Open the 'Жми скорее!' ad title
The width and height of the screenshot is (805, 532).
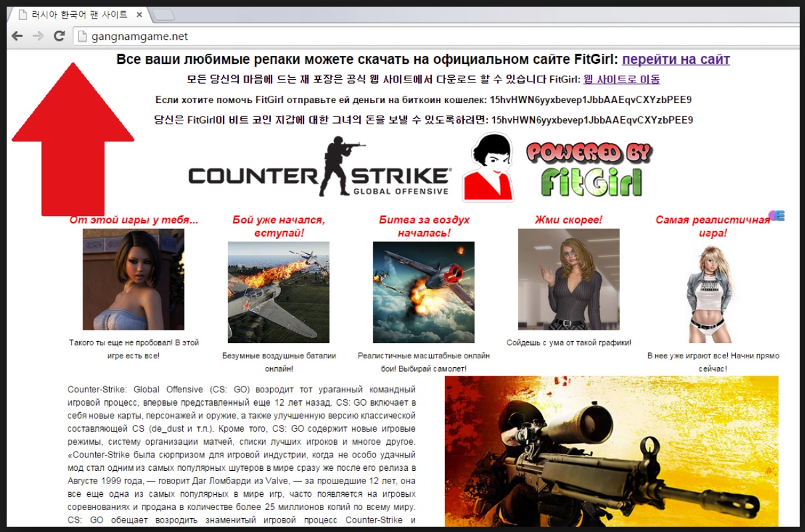click(569, 219)
